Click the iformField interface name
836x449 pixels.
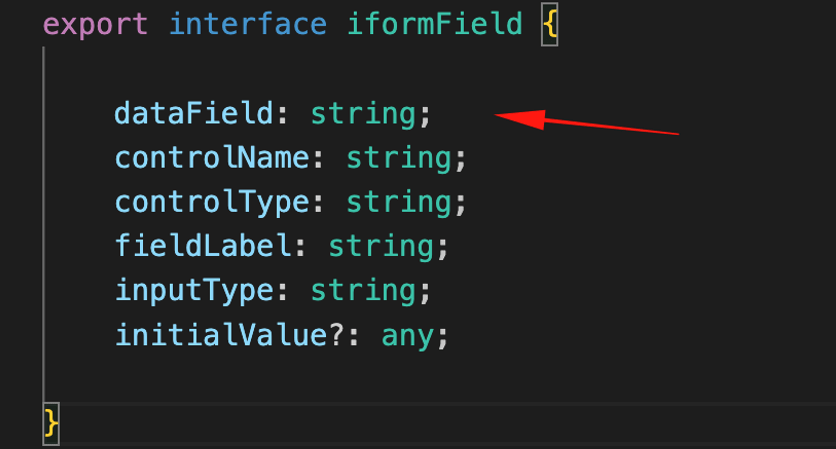(435, 25)
